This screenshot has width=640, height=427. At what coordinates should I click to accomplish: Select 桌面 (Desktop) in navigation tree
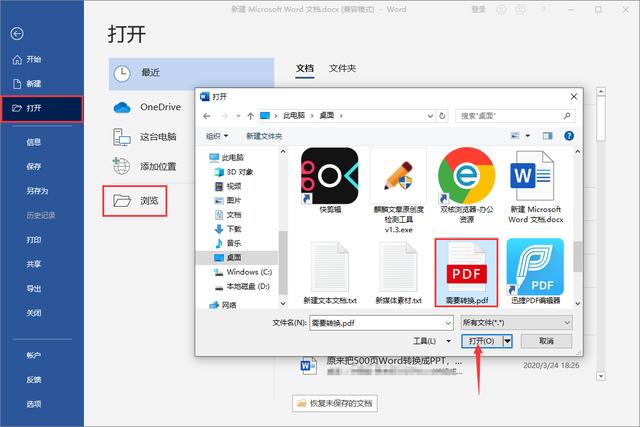pos(237,258)
